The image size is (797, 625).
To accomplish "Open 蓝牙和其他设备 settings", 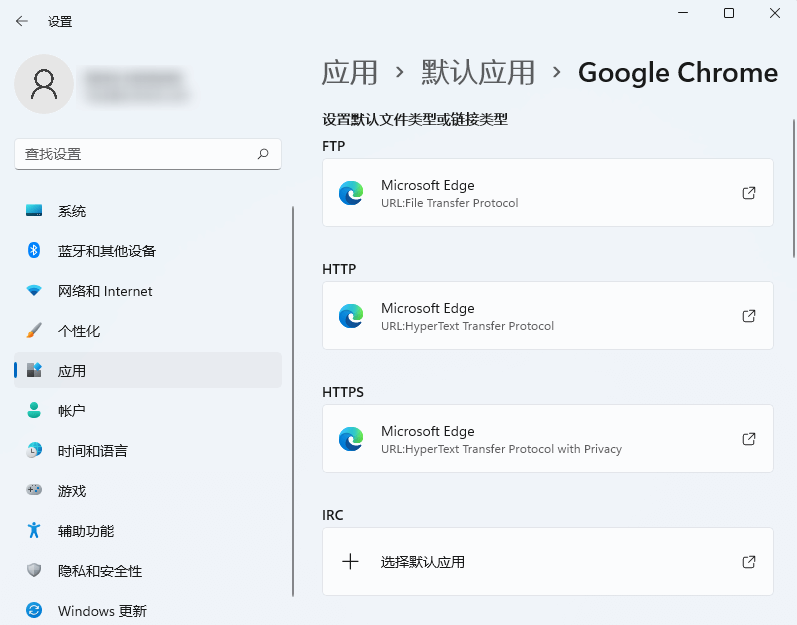I will pos(148,251).
